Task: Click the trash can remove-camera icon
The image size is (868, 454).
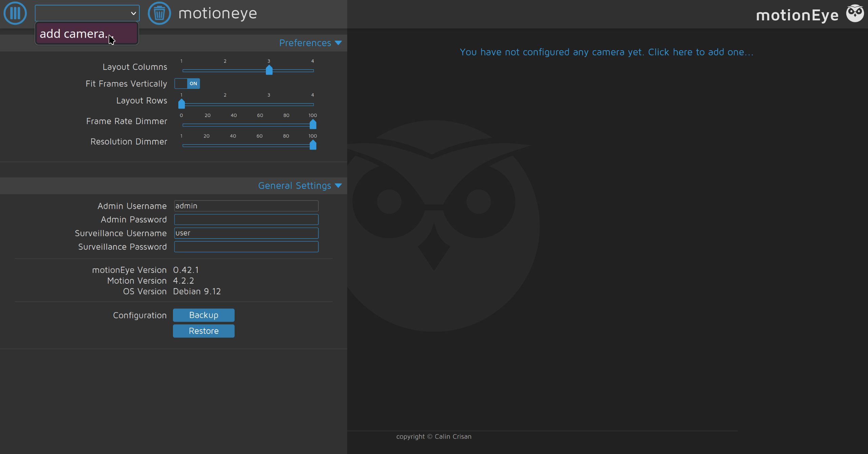Action: tap(159, 13)
